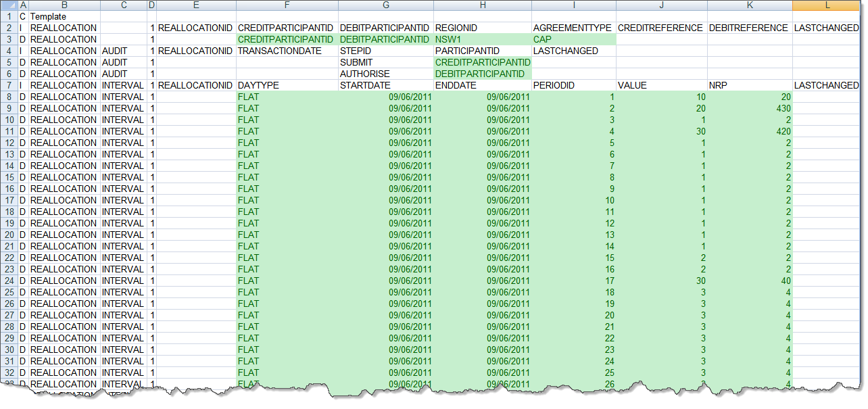Select the TRANSACTIONDATE heading cell
Screen dimensions: 868x409
click(287, 51)
